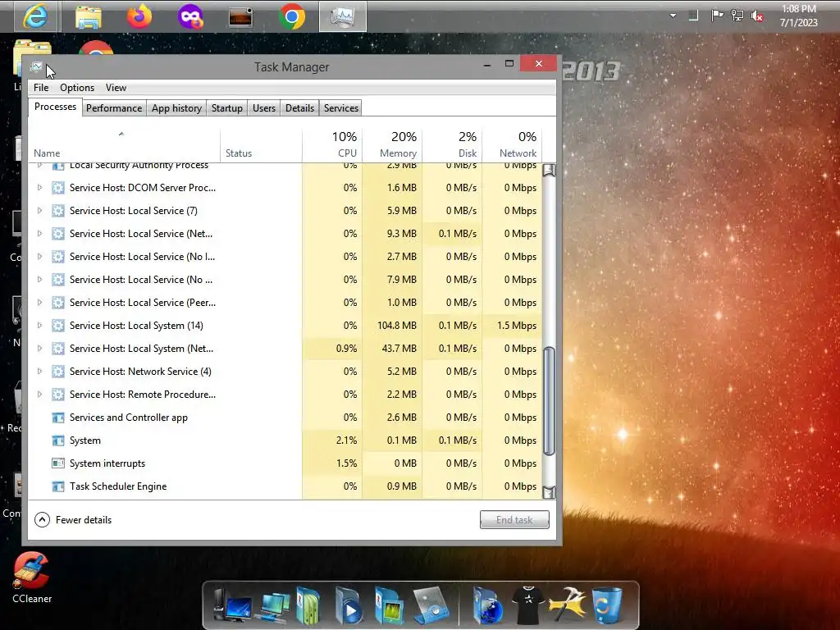Launch Google Chrome from the taskbar
The image size is (840, 630).
point(292,17)
